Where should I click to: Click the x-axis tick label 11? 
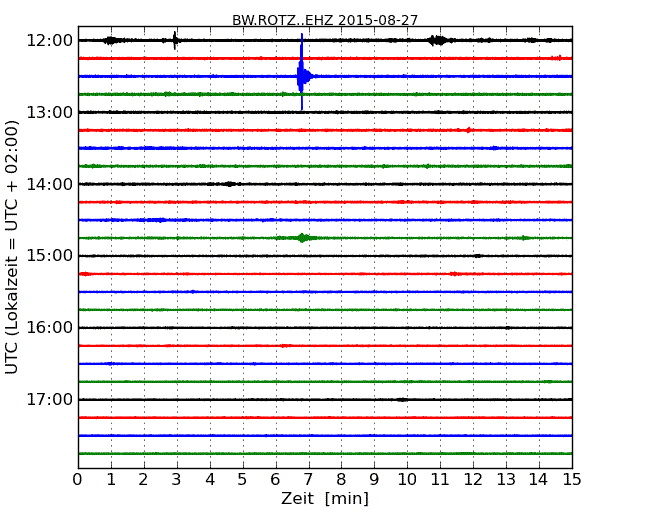[440, 480]
